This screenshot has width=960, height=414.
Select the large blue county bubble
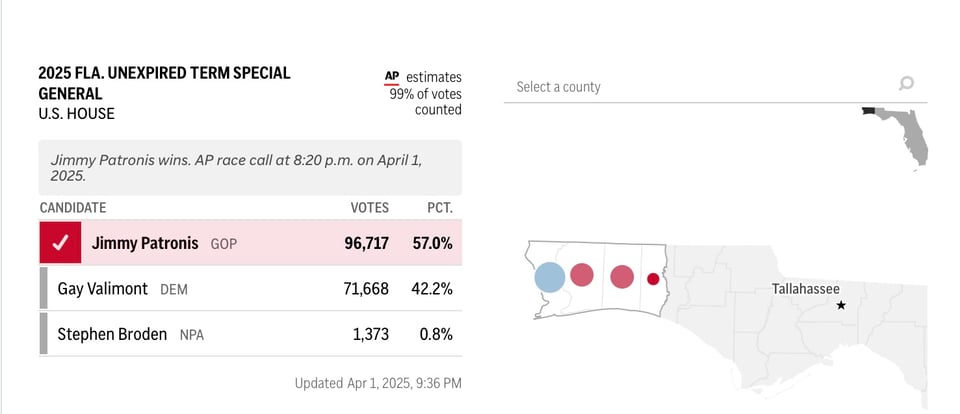click(549, 277)
